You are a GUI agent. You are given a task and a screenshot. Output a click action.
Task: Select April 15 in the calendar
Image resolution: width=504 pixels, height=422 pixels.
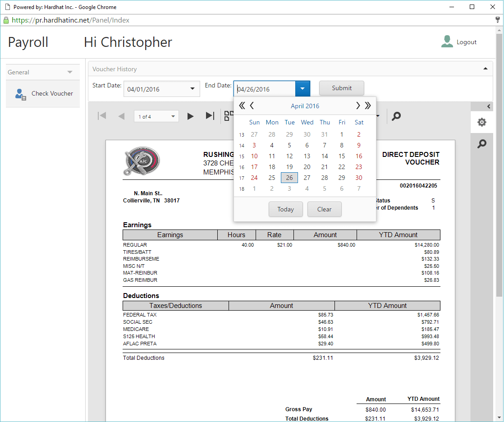click(342, 156)
